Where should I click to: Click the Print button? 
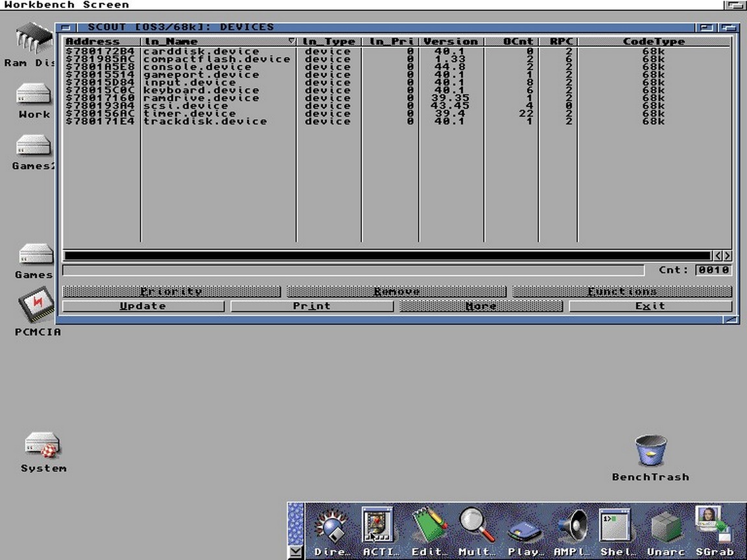coord(312,306)
